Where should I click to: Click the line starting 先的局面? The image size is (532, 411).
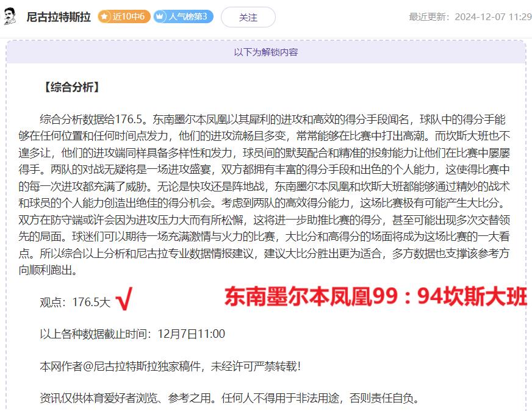[x=264, y=237]
